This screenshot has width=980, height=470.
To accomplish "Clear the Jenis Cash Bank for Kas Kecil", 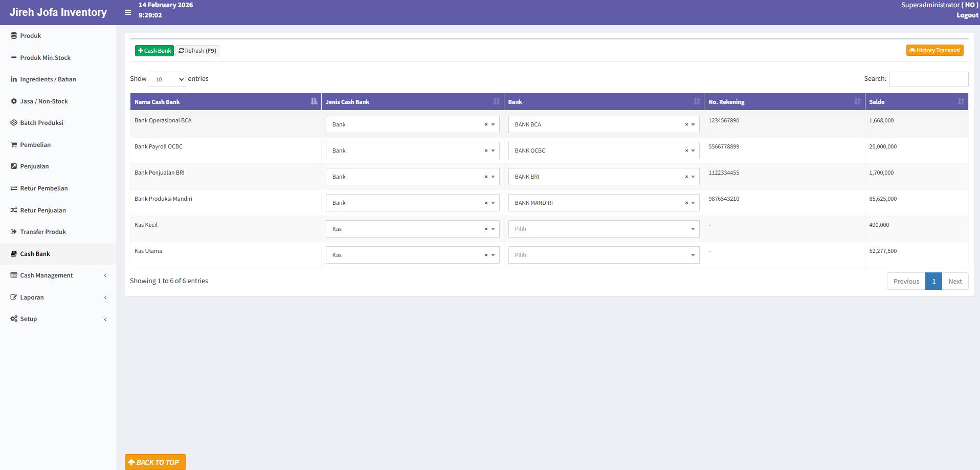I will [x=485, y=228].
